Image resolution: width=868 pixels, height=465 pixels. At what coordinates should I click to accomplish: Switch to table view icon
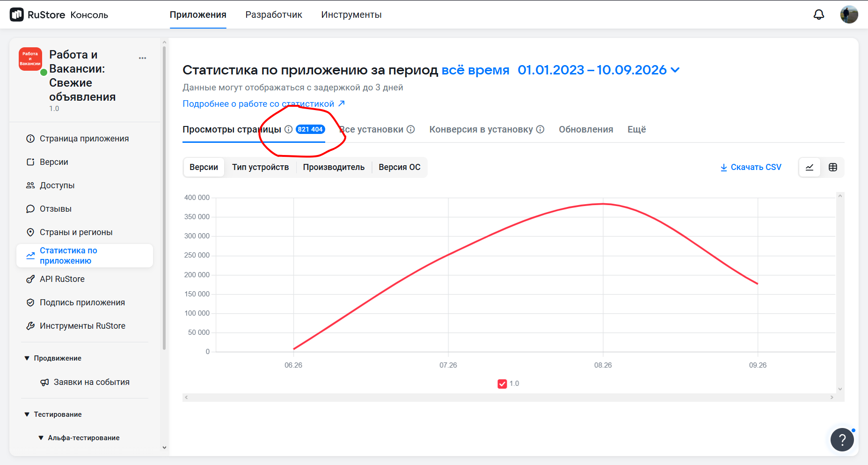click(832, 167)
